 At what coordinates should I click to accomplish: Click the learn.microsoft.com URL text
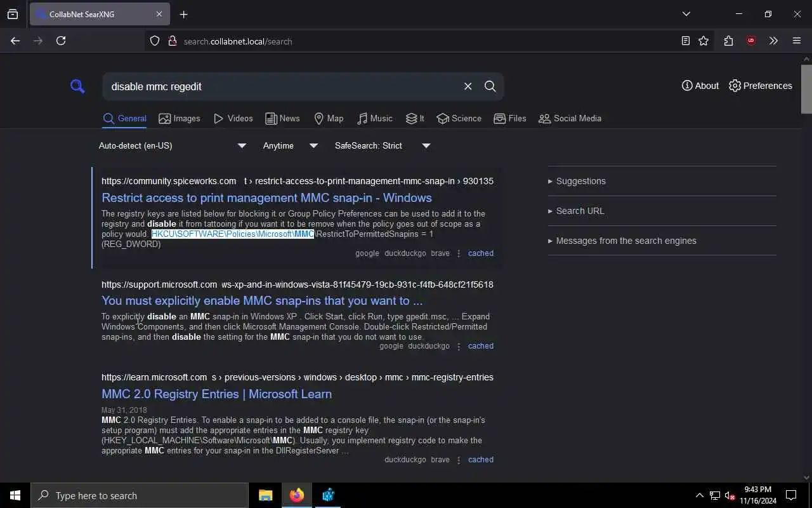click(154, 377)
